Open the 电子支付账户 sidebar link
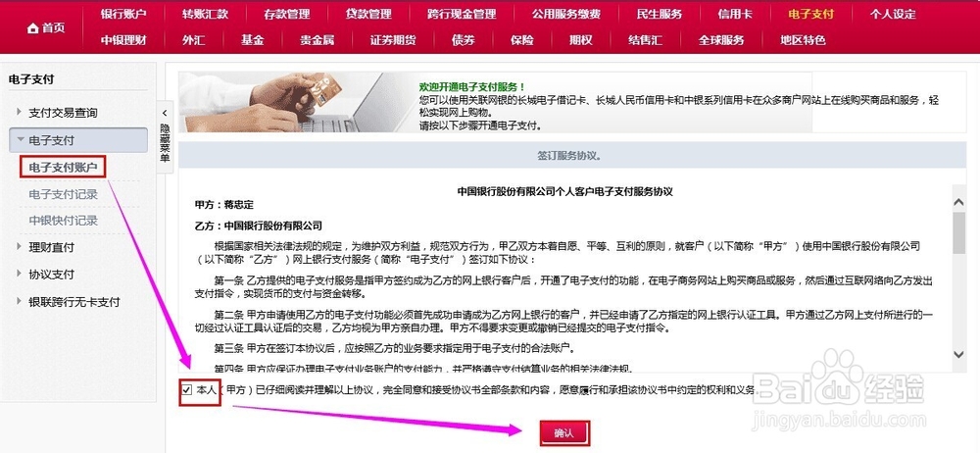 (x=63, y=167)
